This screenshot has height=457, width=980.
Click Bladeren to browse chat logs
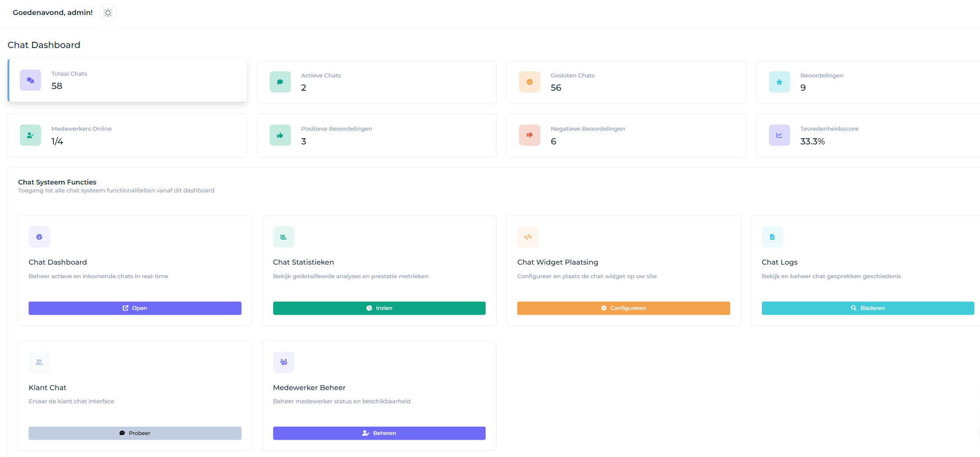coord(868,308)
